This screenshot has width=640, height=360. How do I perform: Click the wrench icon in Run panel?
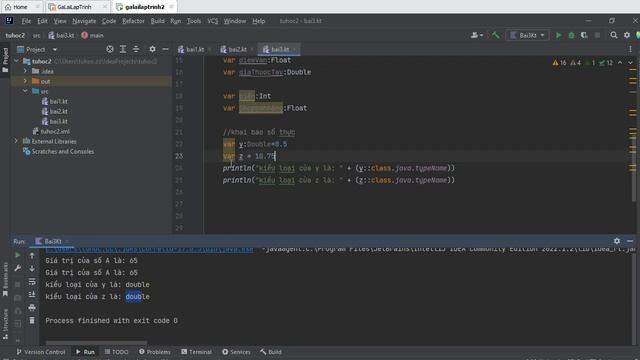point(18,268)
